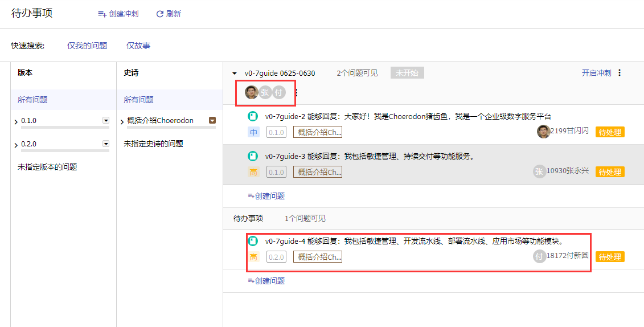Viewport: 644px width, 327px height.
Task: Select 未指定史诗的问题
Action: click(x=154, y=144)
